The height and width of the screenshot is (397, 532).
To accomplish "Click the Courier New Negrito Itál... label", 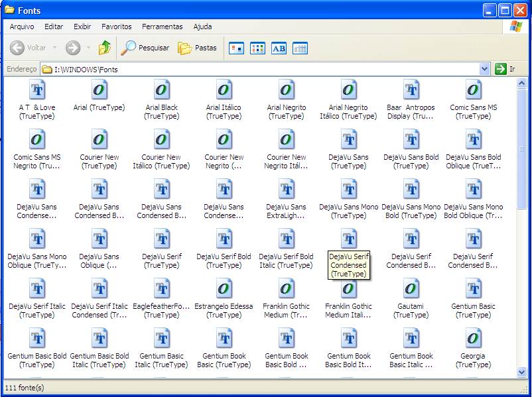I will tap(286, 161).
